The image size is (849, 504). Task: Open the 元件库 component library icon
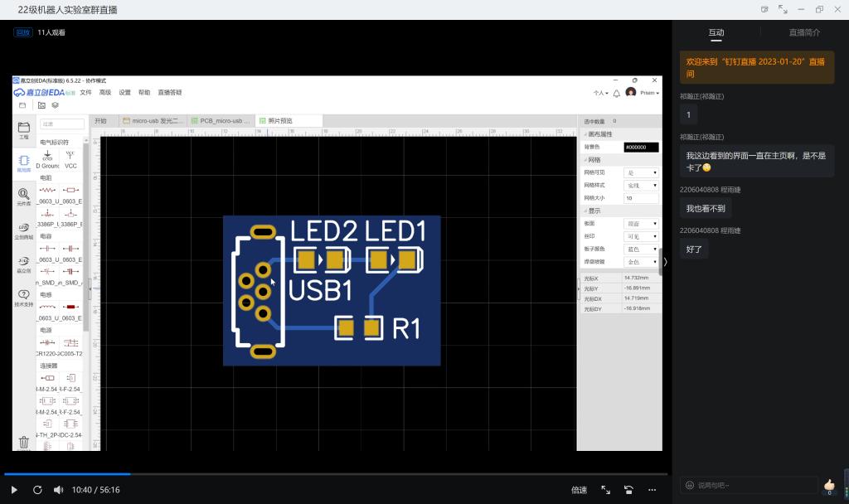(24, 196)
